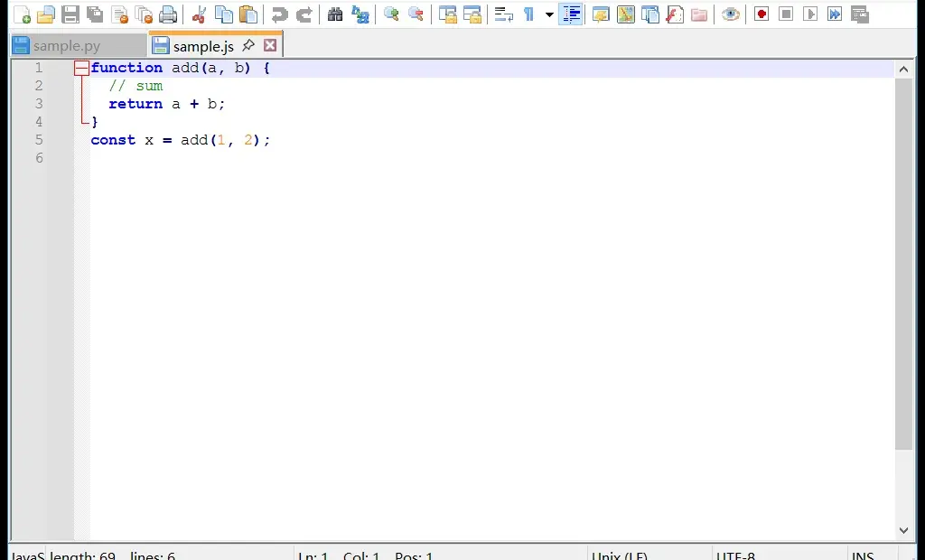Click the Open file folder icon
925x560 pixels.
(45, 14)
